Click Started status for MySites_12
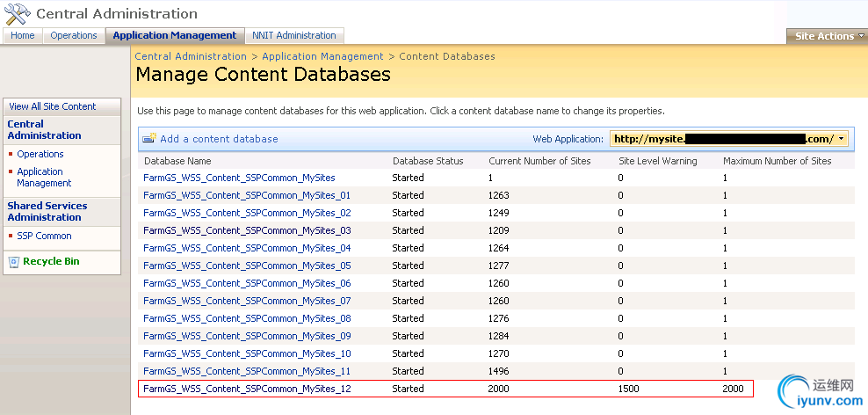 point(408,389)
